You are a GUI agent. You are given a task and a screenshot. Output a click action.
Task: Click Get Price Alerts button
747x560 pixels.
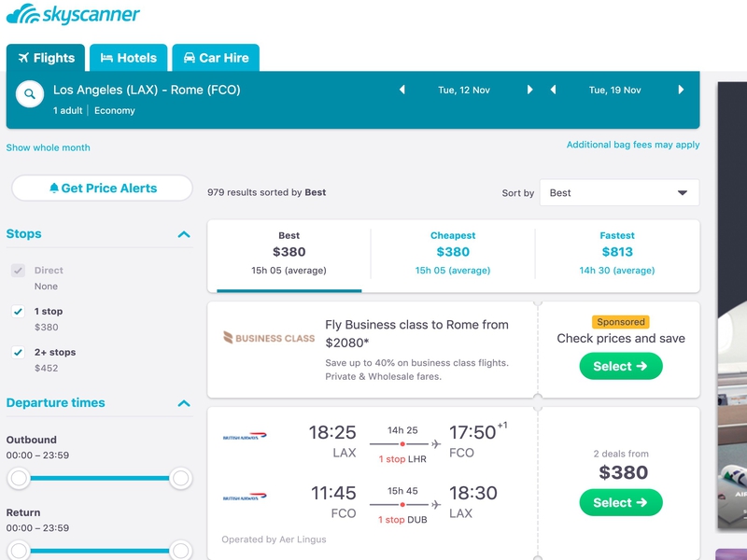click(x=103, y=189)
